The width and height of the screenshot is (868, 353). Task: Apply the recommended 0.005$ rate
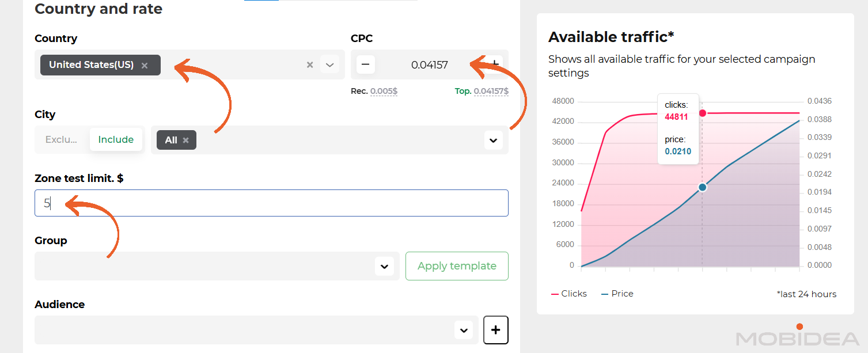tap(384, 91)
